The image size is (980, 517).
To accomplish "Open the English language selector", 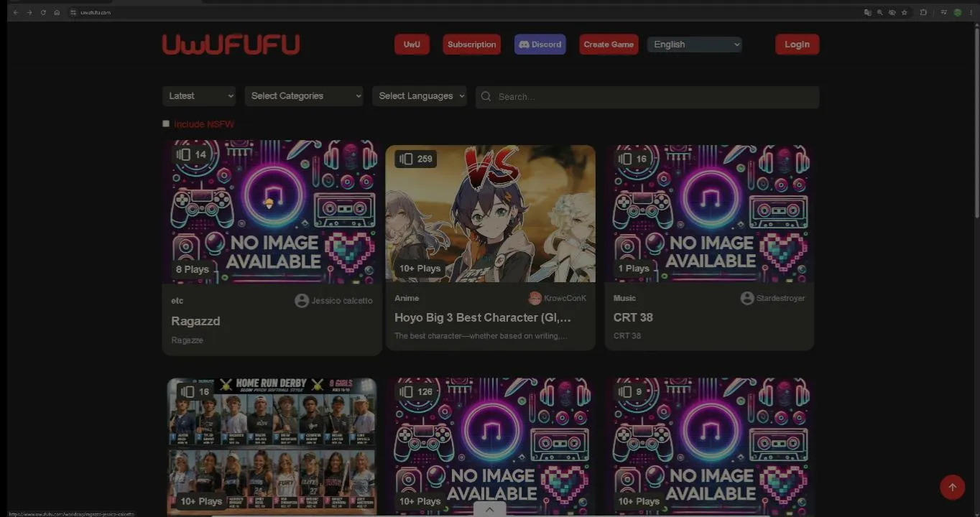I will coord(694,45).
